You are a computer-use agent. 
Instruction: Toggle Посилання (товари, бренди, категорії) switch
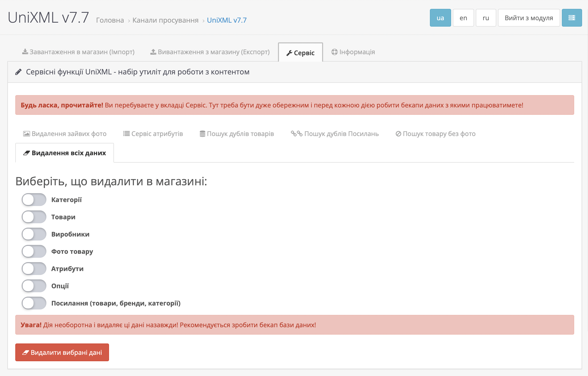(x=34, y=303)
